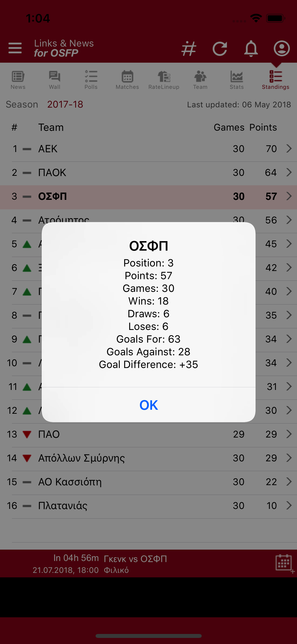Viewport: 297px width, 644px height.
Task: Open upcoming Γκενκ vs ΟΣΦΠ match
Action: pyautogui.click(x=135, y=559)
